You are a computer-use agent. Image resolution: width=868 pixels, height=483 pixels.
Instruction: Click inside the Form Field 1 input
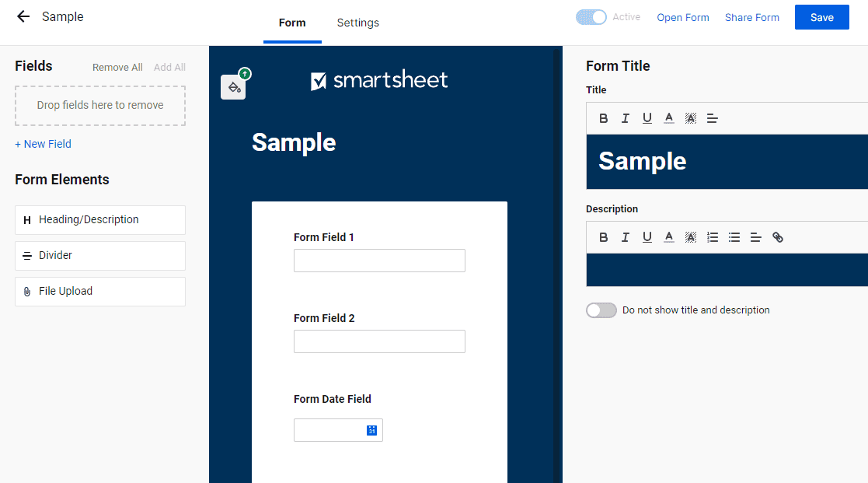click(379, 260)
